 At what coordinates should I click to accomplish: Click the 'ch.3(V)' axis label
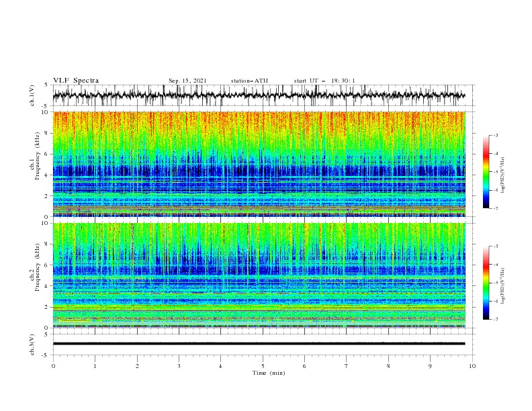pyautogui.click(x=32, y=345)
